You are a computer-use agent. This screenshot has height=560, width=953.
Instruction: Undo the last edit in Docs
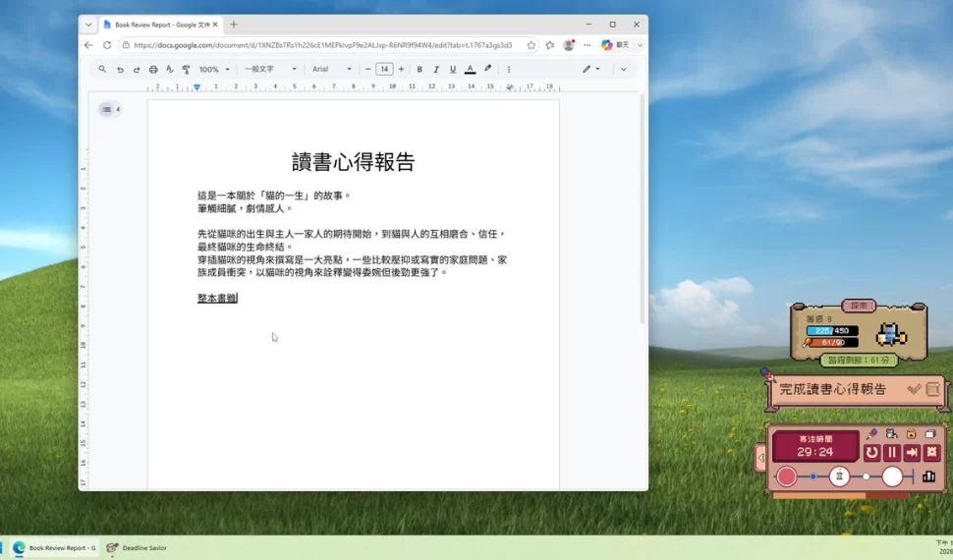(120, 70)
